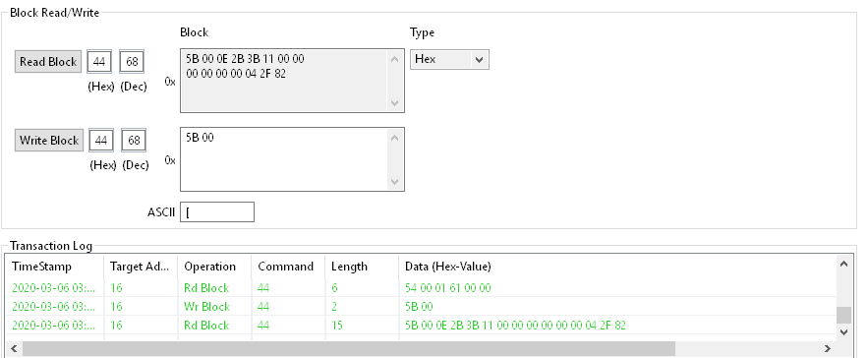Click the Command column header
Viewport: 868px width, 358px height.
coord(288,267)
